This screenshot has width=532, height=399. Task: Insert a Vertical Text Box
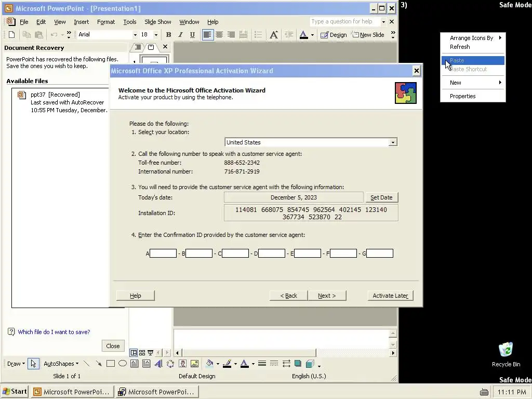pyautogui.click(x=146, y=364)
